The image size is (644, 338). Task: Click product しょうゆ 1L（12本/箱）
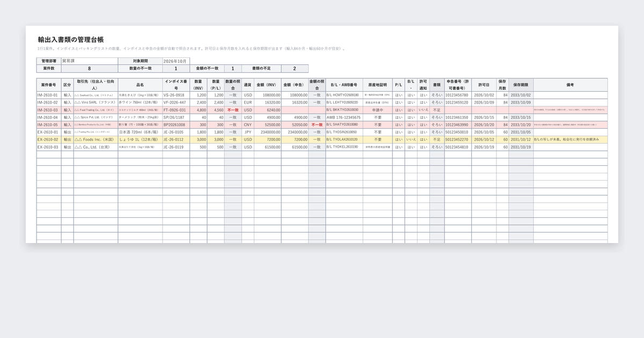click(x=140, y=139)
